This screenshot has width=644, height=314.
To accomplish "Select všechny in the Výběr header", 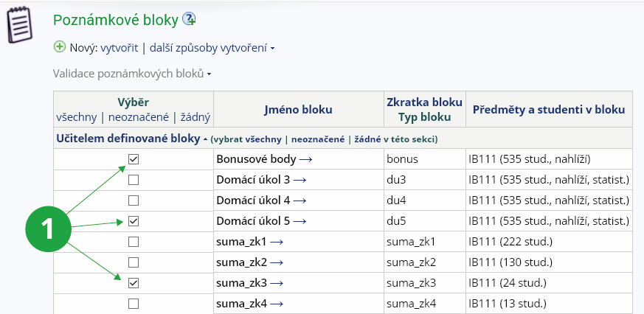I will tap(78, 116).
